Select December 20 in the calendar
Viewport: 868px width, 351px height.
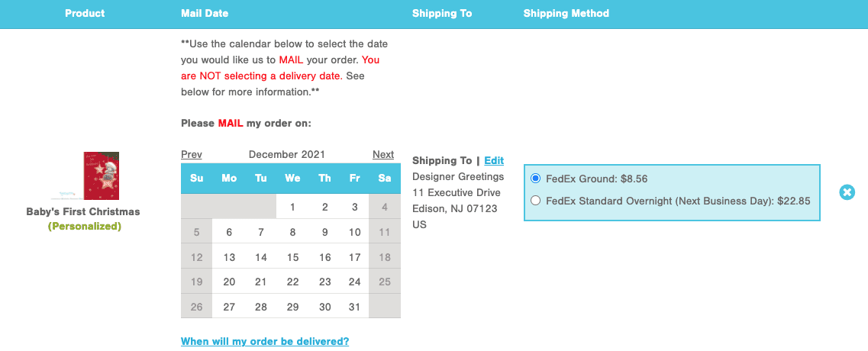tap(228, 282)
